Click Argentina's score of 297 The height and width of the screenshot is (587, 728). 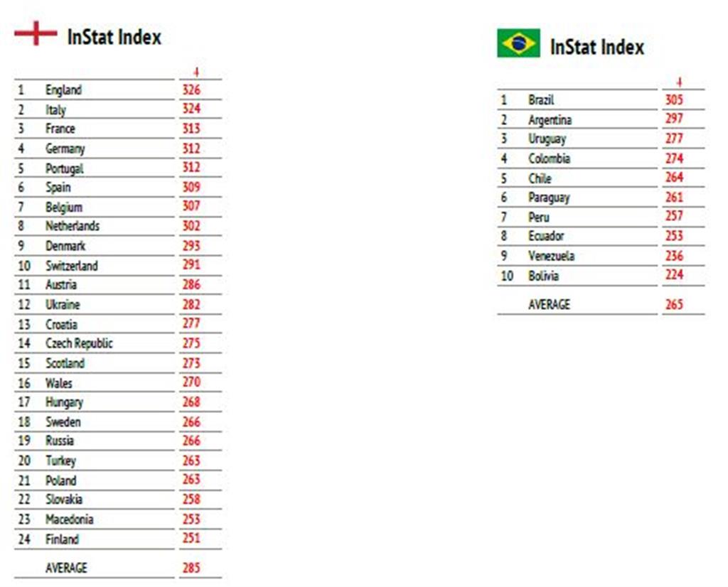click(674, 119)
